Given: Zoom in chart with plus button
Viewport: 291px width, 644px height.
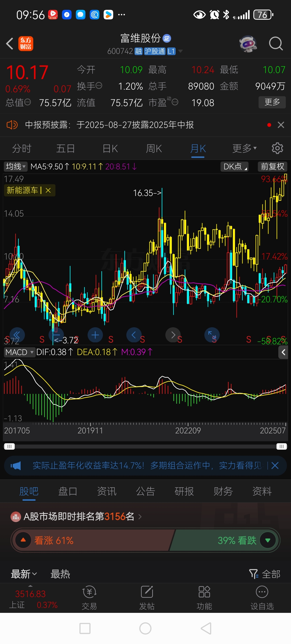Looking at the screenshot, I should tap(95, 335).
